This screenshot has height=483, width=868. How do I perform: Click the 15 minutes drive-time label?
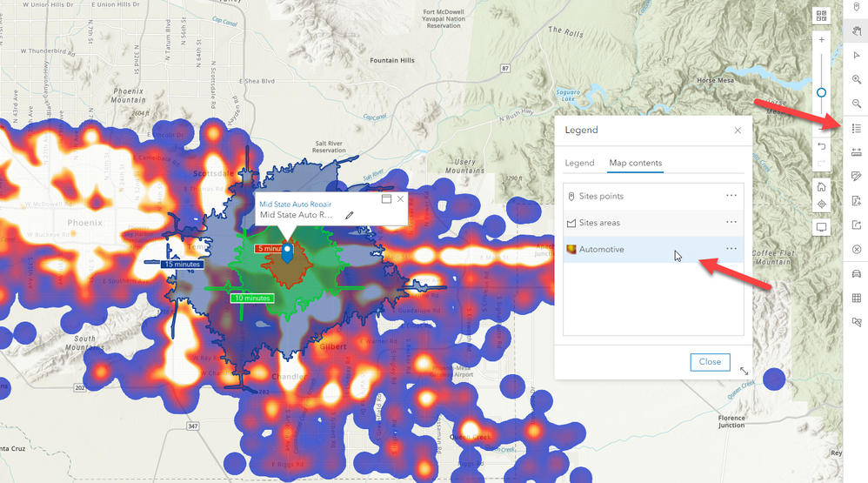pyautogui.click(x=182, y=265)
